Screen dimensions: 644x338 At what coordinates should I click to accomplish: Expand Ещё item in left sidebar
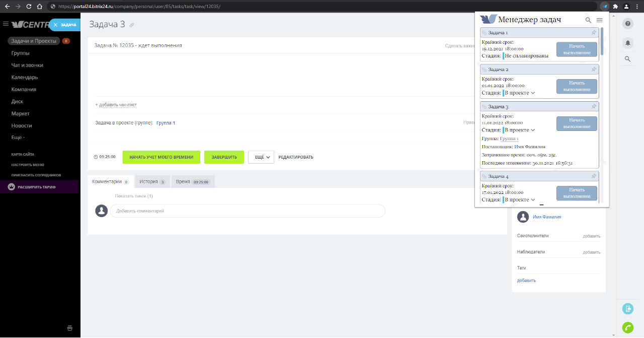click(x=18, y=138)
